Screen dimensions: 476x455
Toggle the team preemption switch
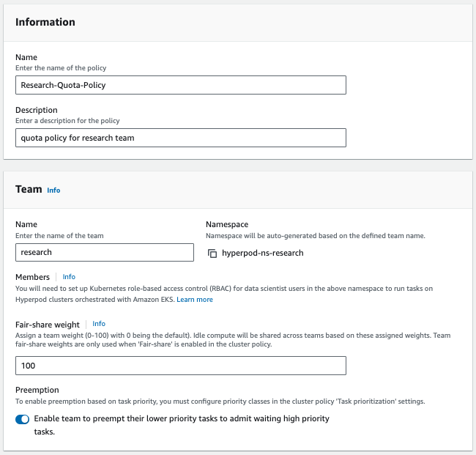(22, 419)
